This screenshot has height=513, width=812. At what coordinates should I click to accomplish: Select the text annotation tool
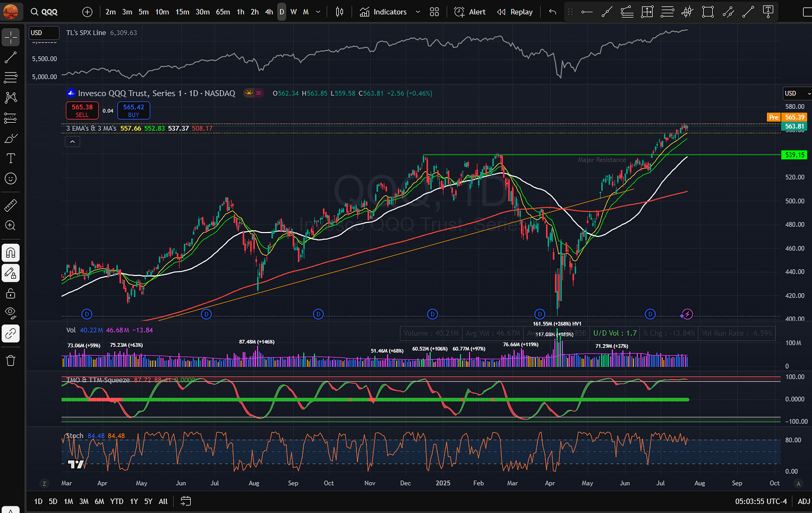pos(11,158)
